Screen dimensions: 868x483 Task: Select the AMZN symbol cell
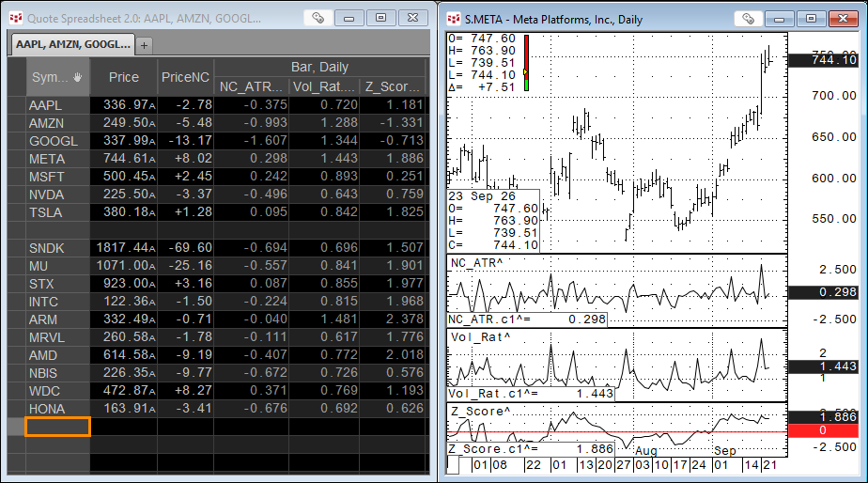coord(57,123)
